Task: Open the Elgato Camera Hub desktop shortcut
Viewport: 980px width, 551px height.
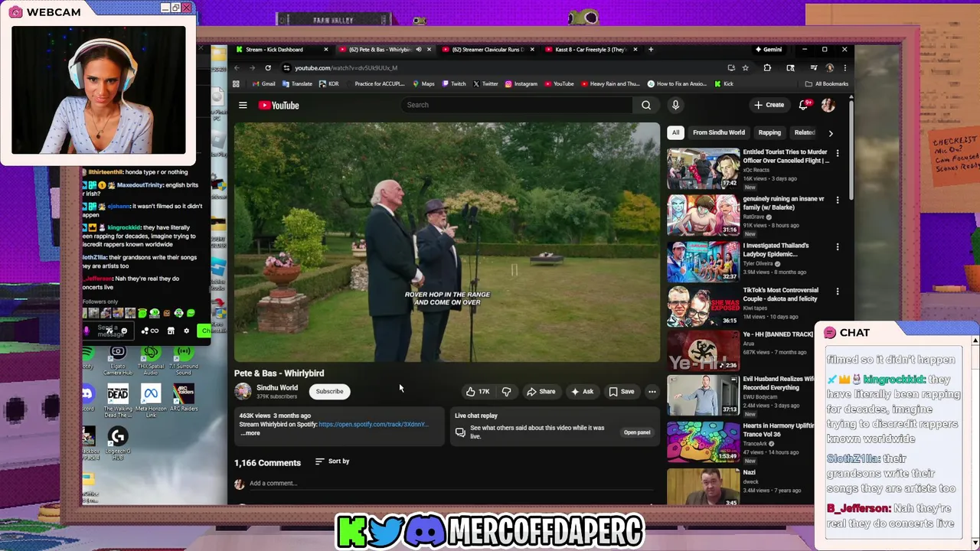Action: pos(118,360)
